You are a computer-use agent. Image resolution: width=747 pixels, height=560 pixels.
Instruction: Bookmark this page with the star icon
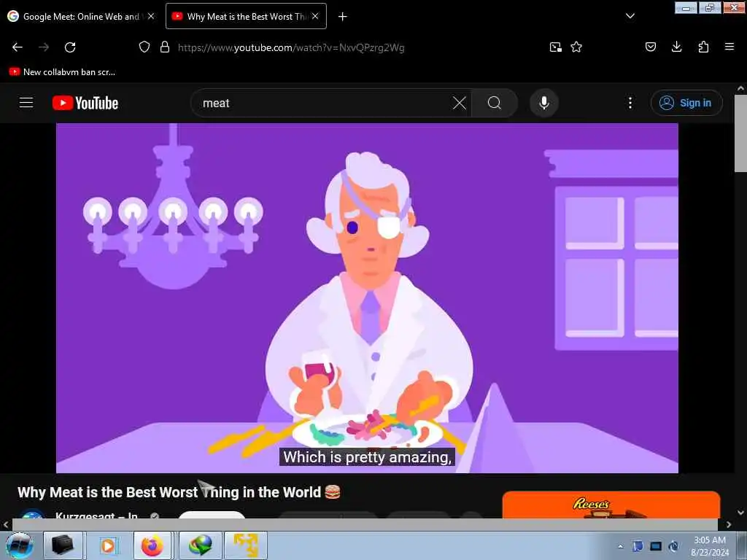pyautogui.click(x=576, y=47)
